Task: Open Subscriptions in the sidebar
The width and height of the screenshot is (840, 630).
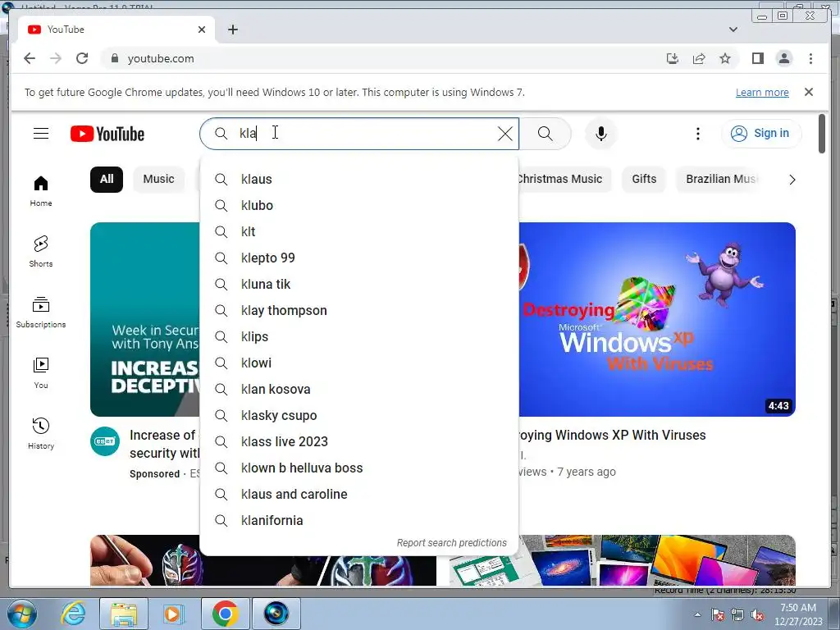Action: pyautogui.click(x=41, y=313)
